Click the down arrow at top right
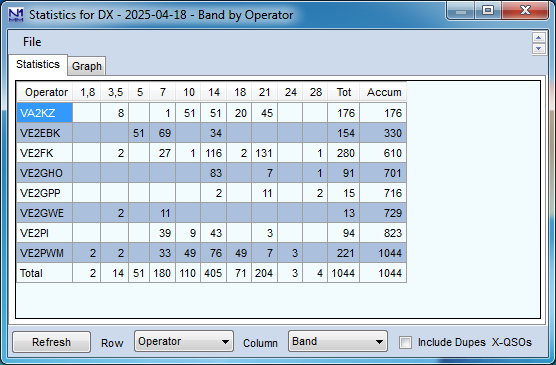The image size is (556, 365). click(539, 49)
